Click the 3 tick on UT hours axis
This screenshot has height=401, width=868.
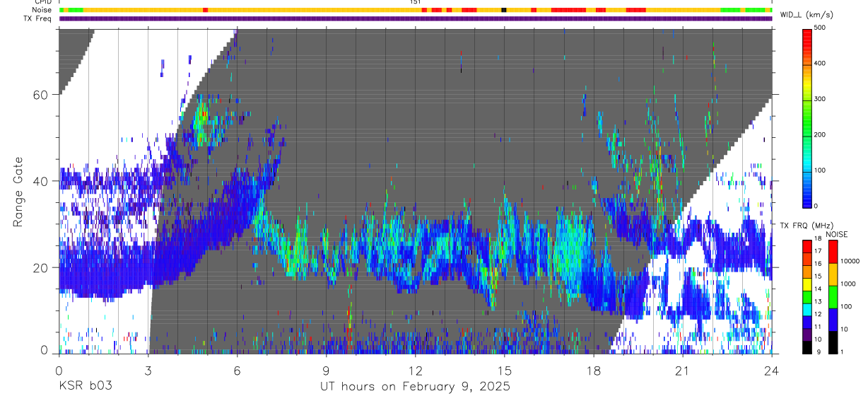148,370
